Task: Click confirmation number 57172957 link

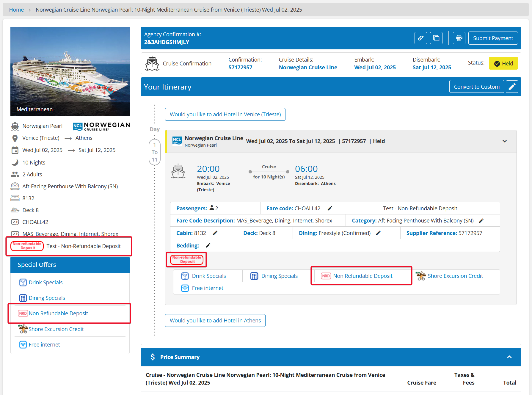Action: (240, 68)
